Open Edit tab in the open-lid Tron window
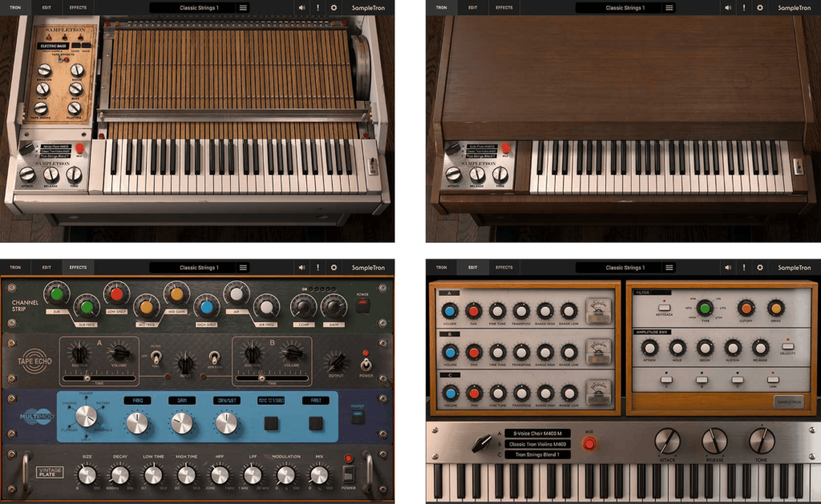Image resolution: width=821 pixels, height=504 pixels. tap(47, 8)
